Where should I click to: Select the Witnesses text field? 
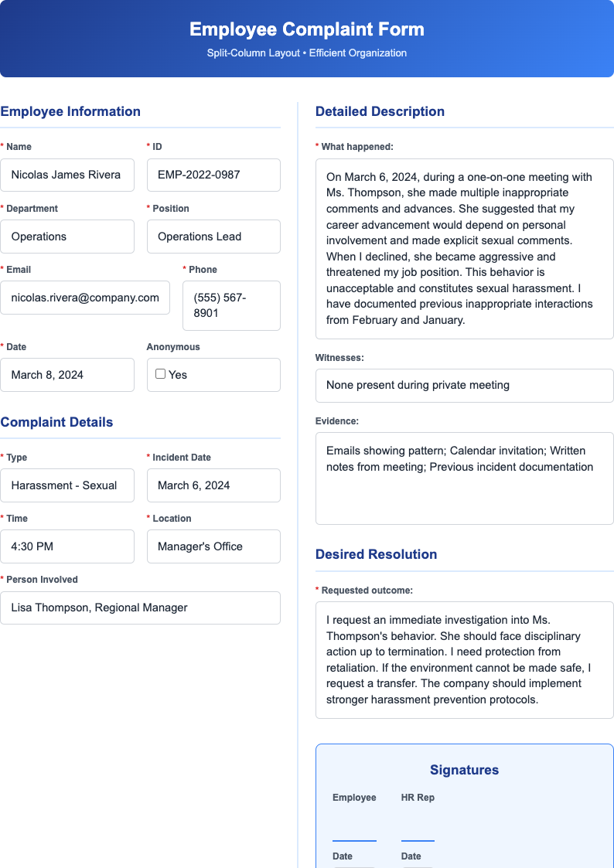coord(464,385)
